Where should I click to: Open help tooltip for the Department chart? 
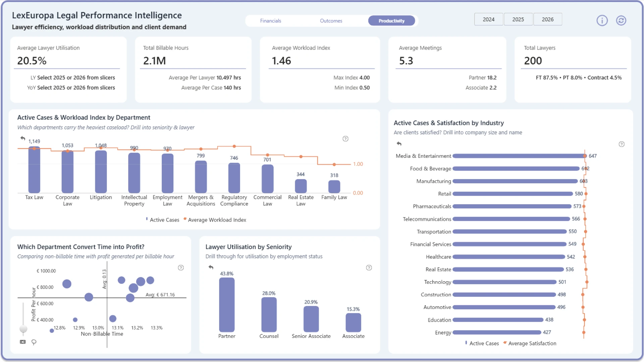345,139
